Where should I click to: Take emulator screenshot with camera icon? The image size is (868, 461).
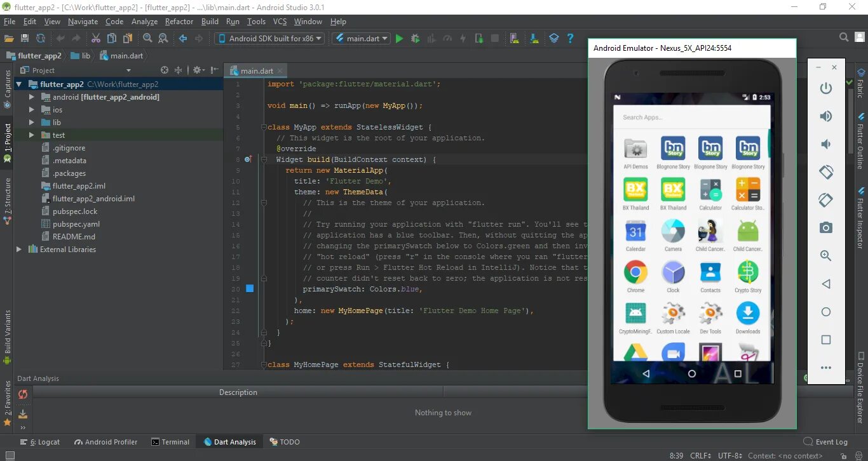click(826, 227)
